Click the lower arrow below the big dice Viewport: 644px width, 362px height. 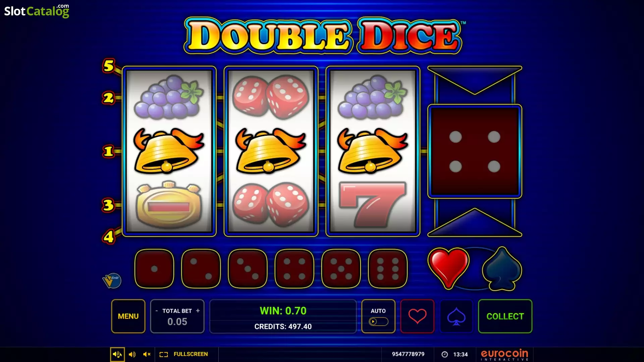[x=475, y=222]
